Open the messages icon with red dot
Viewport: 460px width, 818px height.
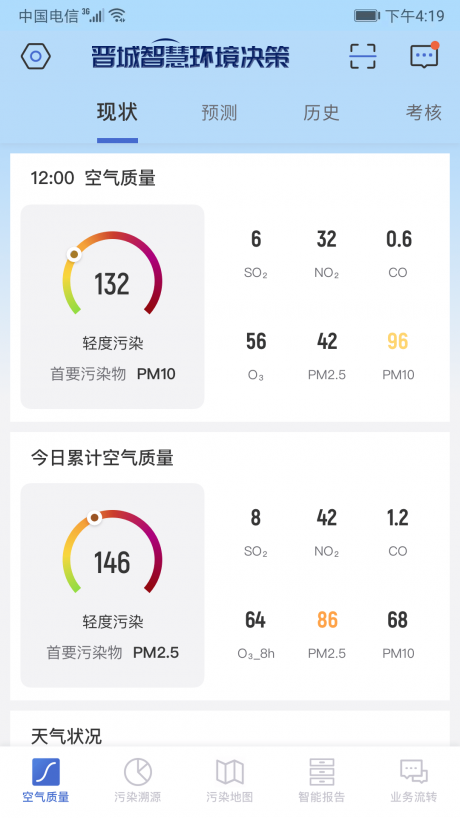point(424,55)
